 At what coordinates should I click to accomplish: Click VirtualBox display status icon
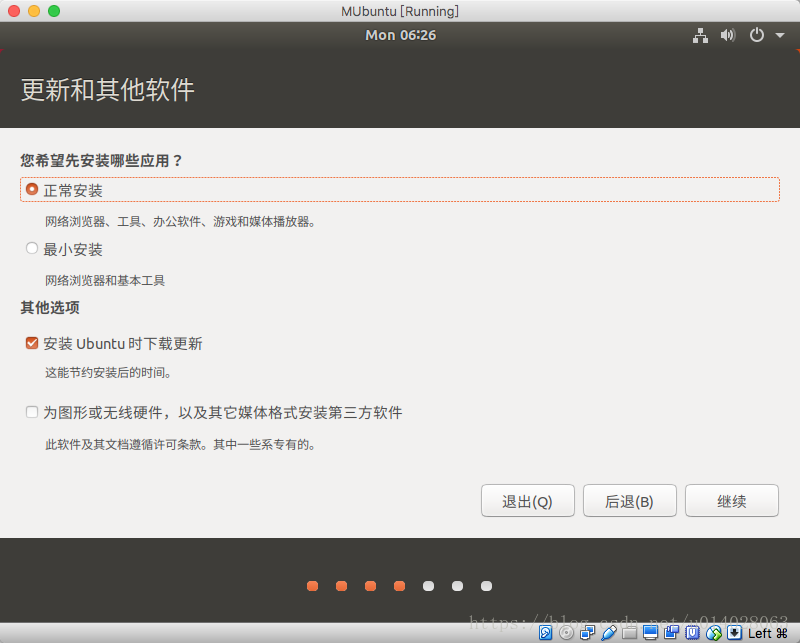(x=651, y=633)
